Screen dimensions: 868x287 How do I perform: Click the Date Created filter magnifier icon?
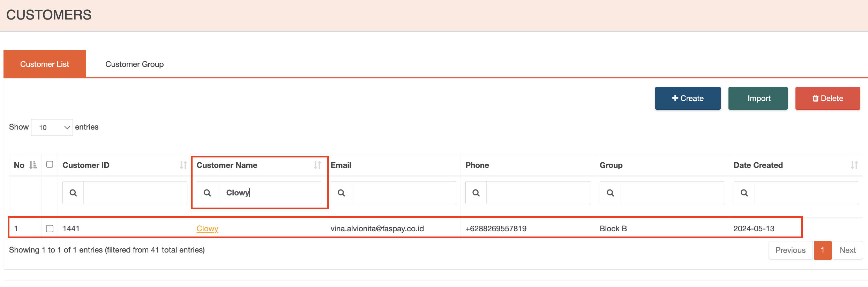(744, 193)
